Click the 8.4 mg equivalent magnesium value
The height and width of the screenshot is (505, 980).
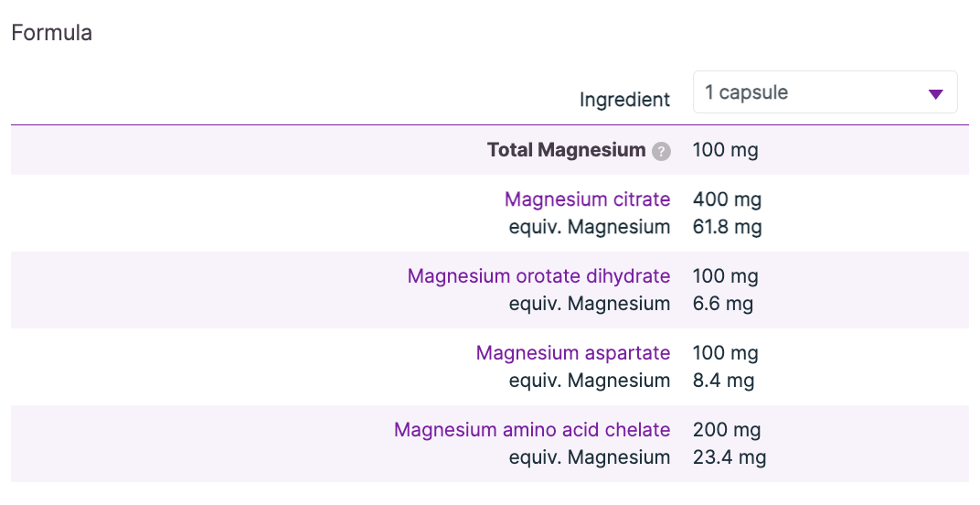click(723, 381)
